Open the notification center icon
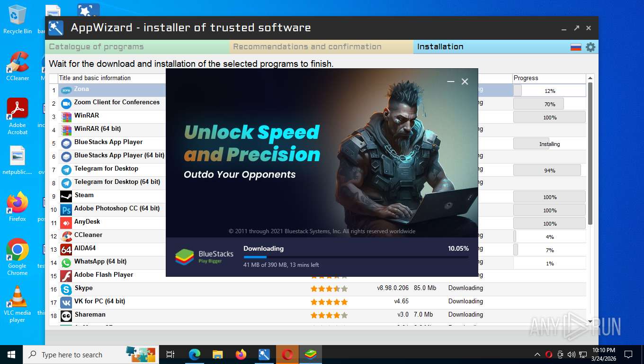Image resolution: width=644 pixels, height=364 pixels. [628, 354]
